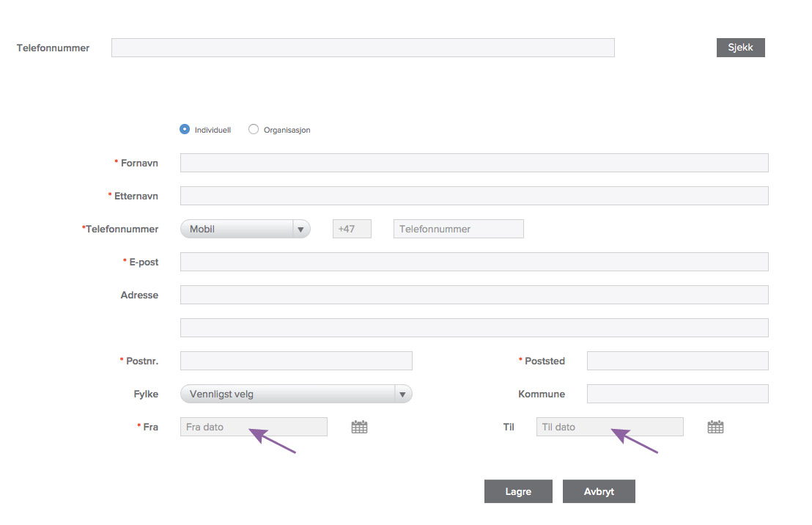Click the second Adresse line field

coord(474,328)
